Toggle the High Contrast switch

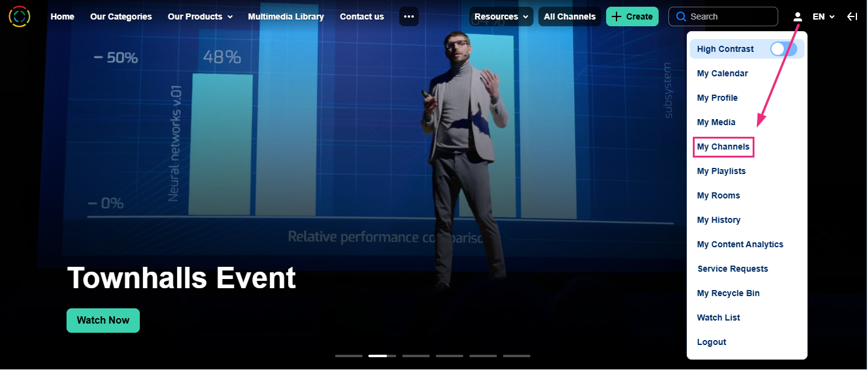(783, 49)
